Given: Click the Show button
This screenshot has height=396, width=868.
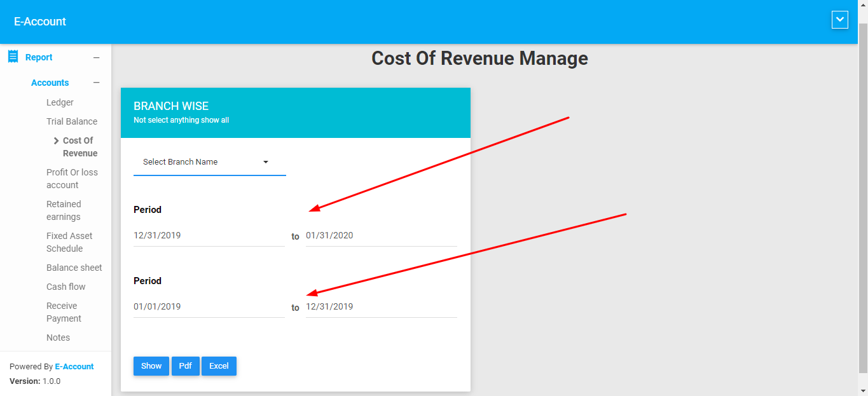Looking at the screenshot, I should (x=151, y=366).
